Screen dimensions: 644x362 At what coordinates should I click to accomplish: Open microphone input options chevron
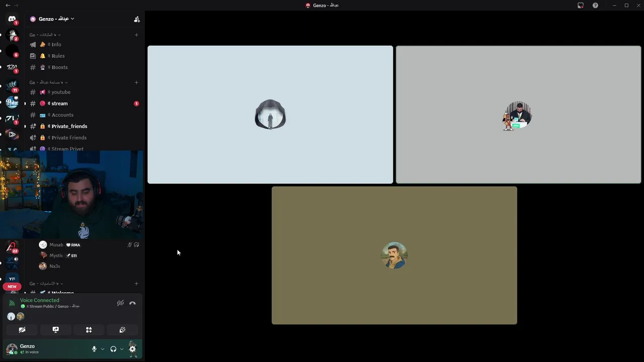103,349
